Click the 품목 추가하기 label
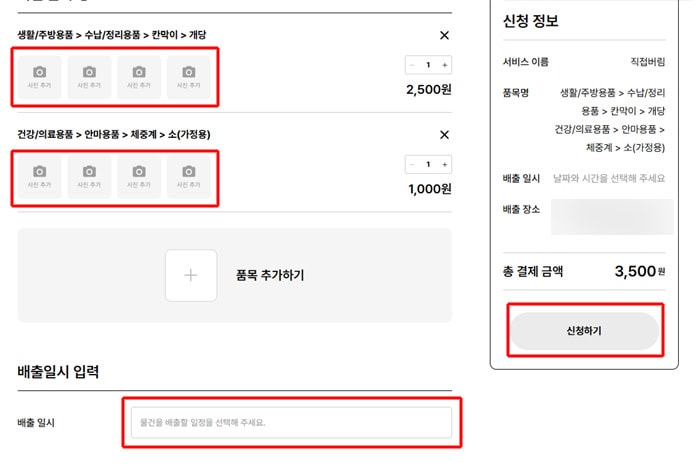This screenshot has width=700, height=467. click(x=270, y=275)
